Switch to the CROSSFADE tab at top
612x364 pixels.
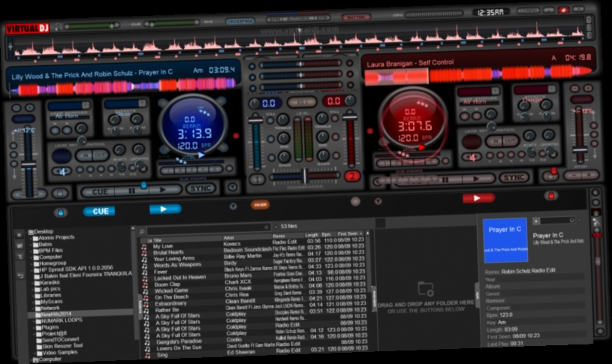pyautogui.click(x=240, y=22)
